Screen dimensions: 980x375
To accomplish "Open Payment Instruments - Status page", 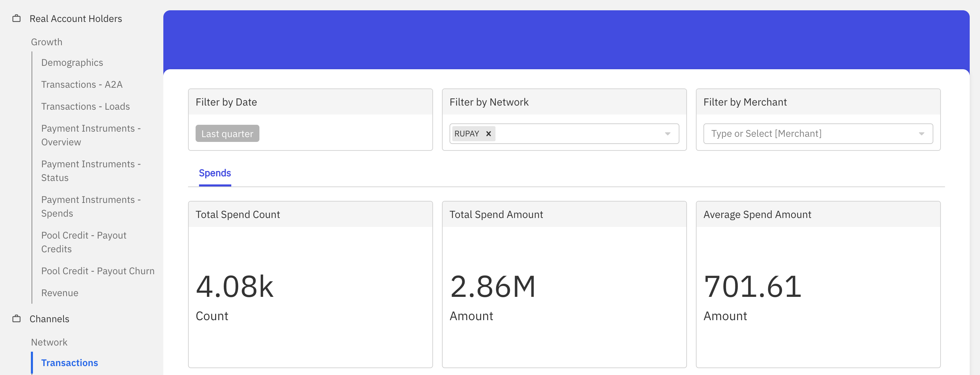I will click(x=91, y=171).
